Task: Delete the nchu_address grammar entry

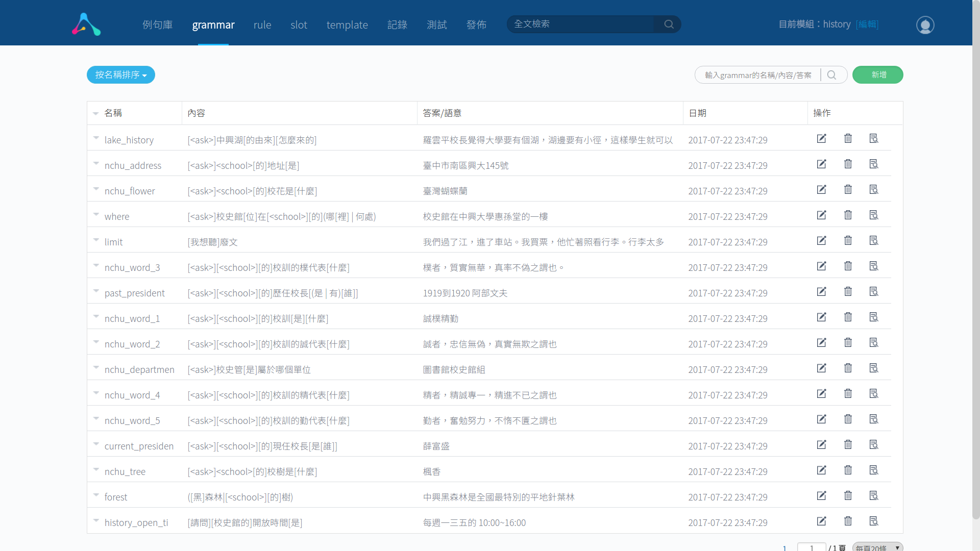Action: tap(848, 164)
